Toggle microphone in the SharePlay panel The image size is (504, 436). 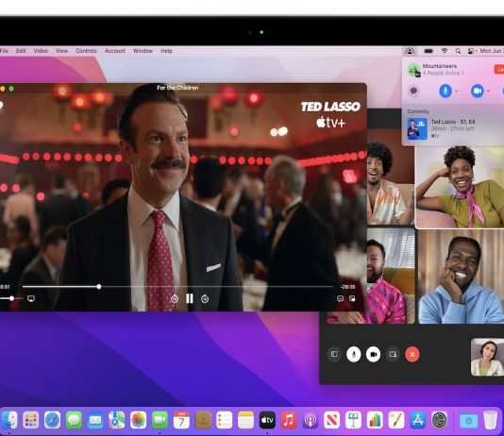[x=445, y=91]
